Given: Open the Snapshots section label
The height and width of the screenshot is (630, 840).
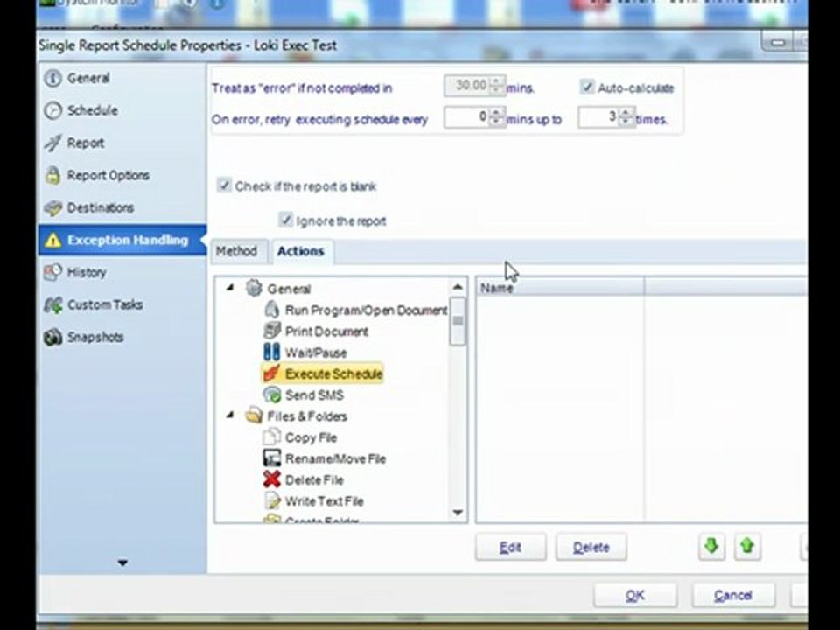Looking at the screenshot, I should pos(95,337).
